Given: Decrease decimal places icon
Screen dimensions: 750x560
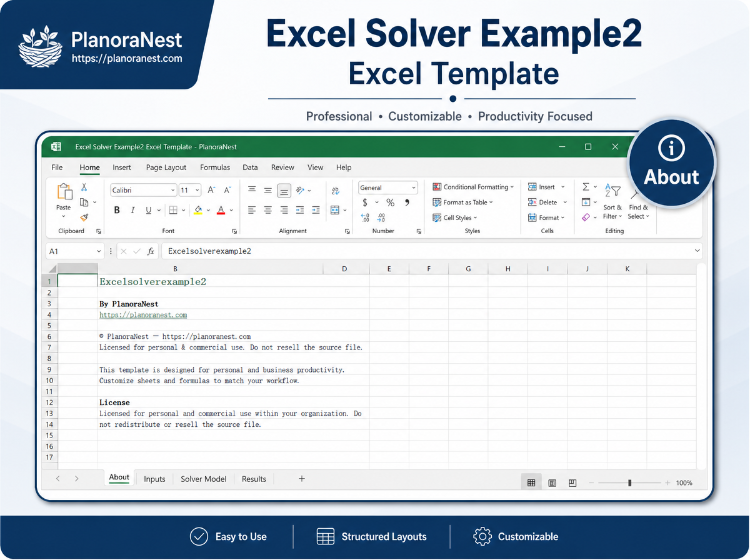Looking at the screenshot, I should [382, 217].
